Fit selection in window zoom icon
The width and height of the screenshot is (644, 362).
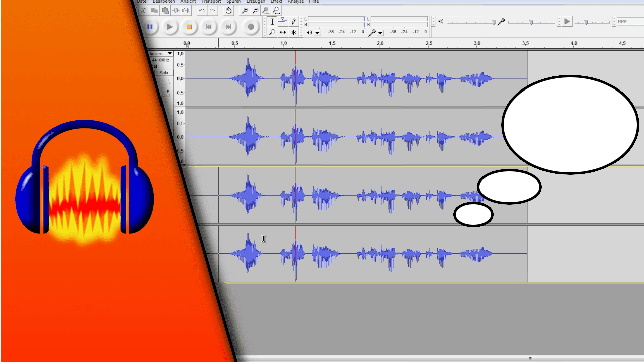tap(266, 10)
